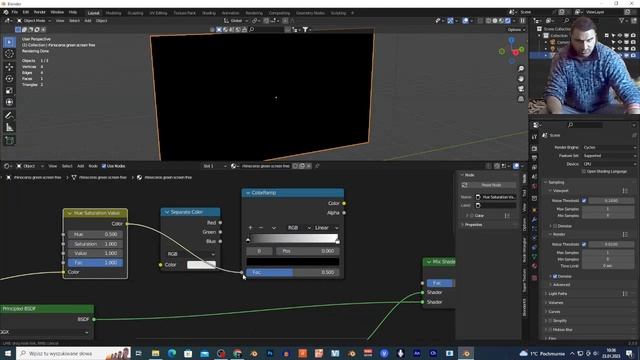This screenshot has width=640, height=360.
Task: Expand the Volumes panel
Action: pyautogui.click(x=556, y=302)
